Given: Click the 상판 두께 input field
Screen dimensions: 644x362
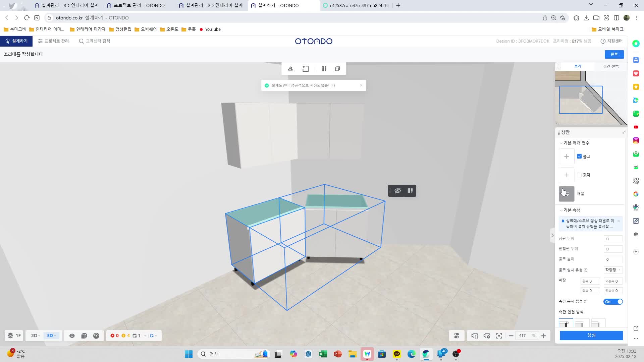Looking at the screenshot, I should [x=613, y=239].
